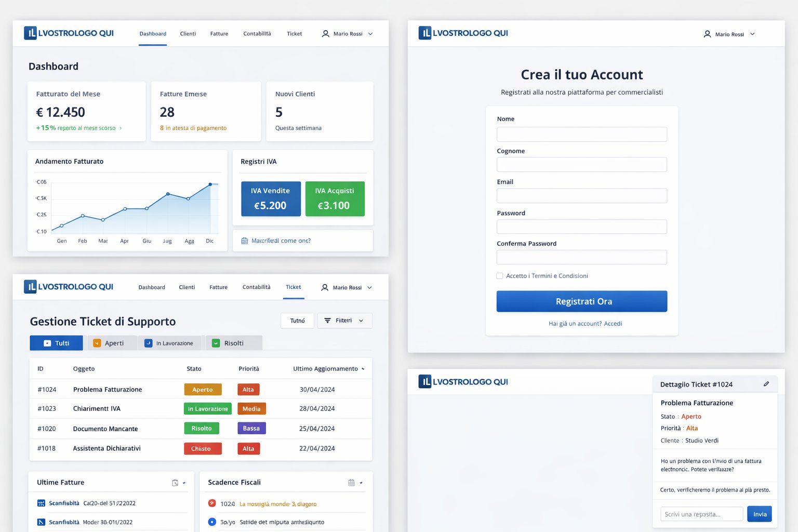
Task: Click the Accedi login link
Action: pyautogui.click(x=613, y=323)
